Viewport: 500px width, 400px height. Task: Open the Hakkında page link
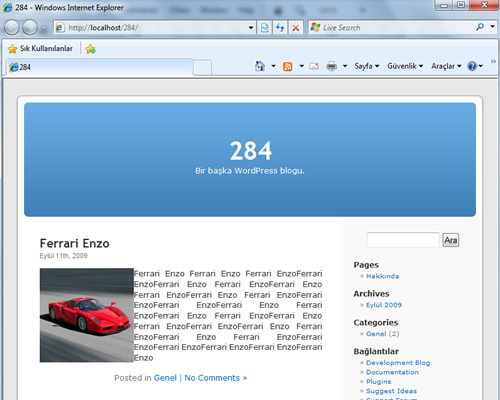pyautogui.click(x=382, y=276)
